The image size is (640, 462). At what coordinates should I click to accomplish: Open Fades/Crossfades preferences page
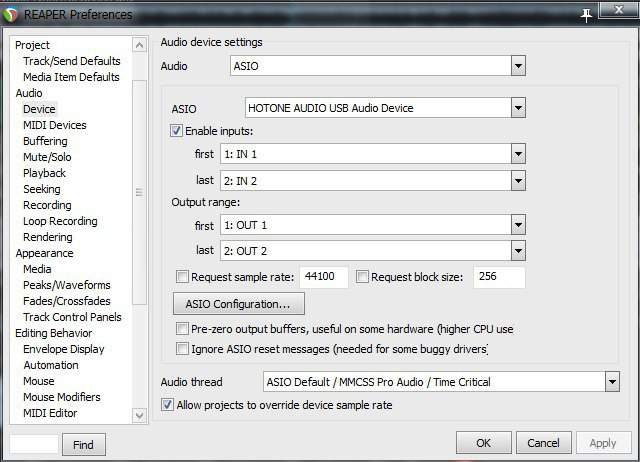point(67,301)
